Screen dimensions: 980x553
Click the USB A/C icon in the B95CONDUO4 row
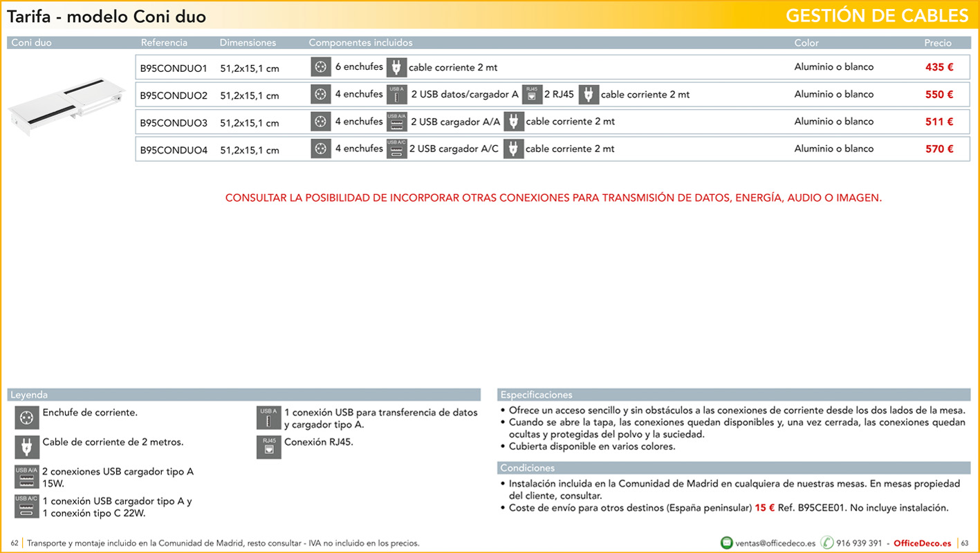397,149
